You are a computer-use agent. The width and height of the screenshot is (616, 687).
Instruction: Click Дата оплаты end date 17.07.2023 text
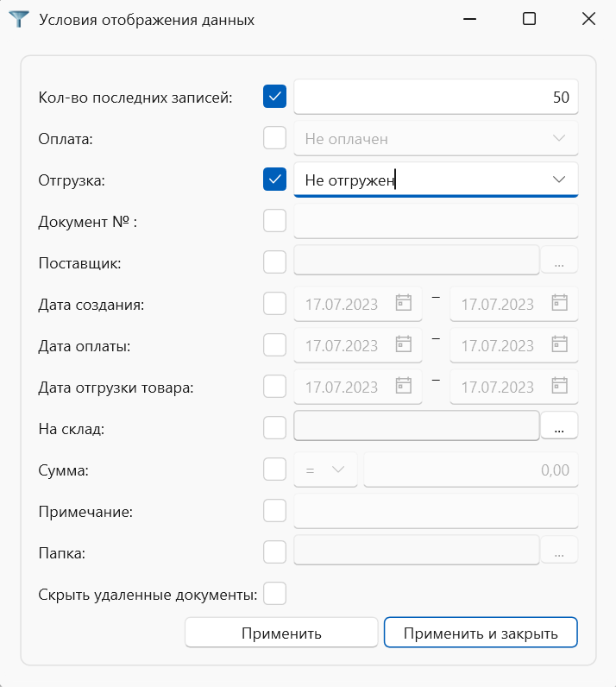click(497, 346)
